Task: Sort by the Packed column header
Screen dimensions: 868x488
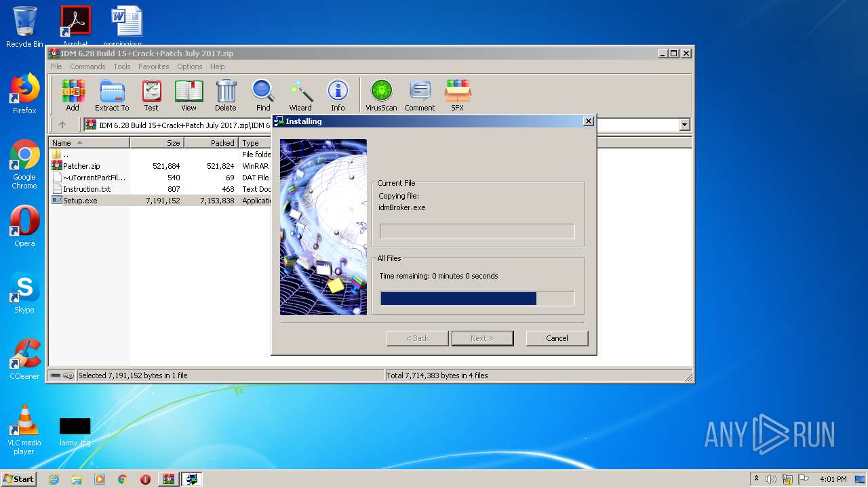Action: tap(211, 143)
